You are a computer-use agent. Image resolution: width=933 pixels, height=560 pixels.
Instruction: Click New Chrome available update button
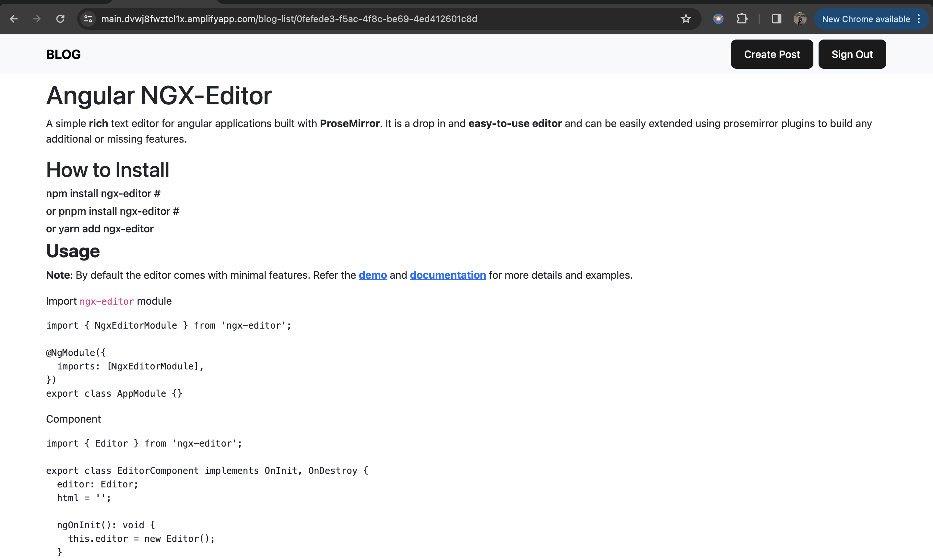pyautogui.click(x=866, y=19)
